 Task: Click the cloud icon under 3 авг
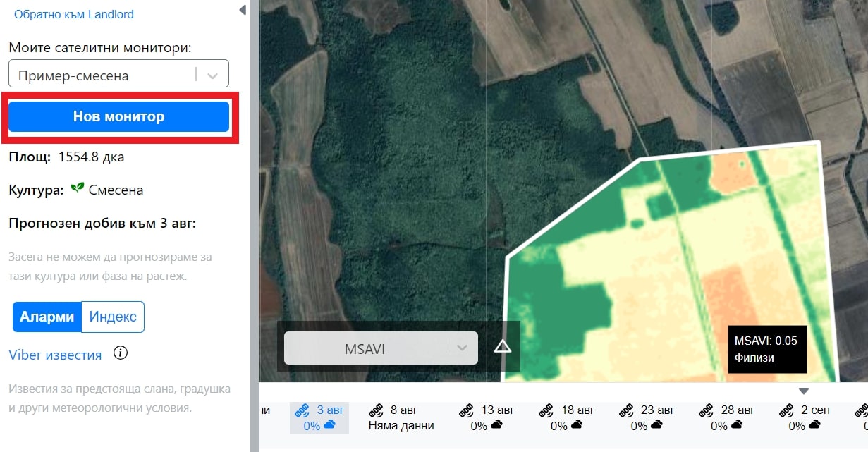point(329,425)
